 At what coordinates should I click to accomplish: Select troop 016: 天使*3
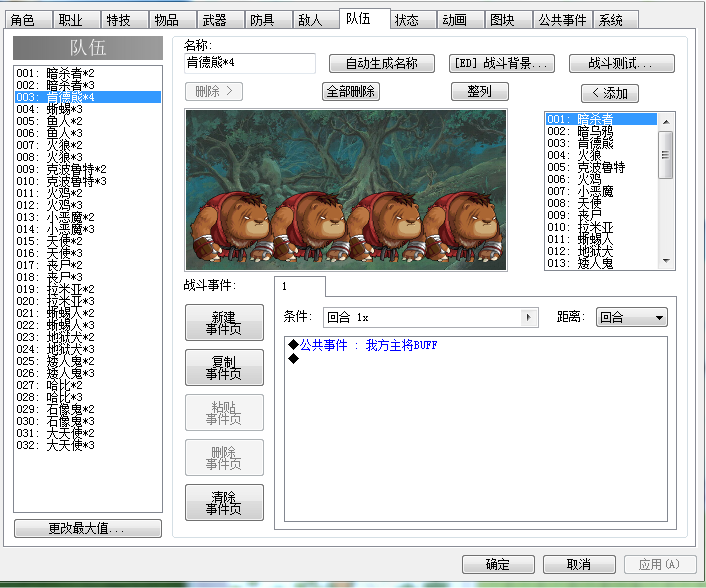88,253
